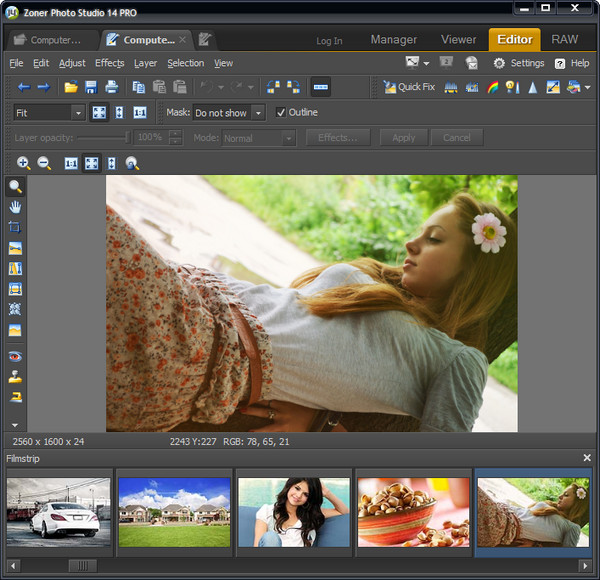Viewport: 600px width, 580px height.
Task: Select the Clone Stamp tool
Action: [x=15, y=377]
